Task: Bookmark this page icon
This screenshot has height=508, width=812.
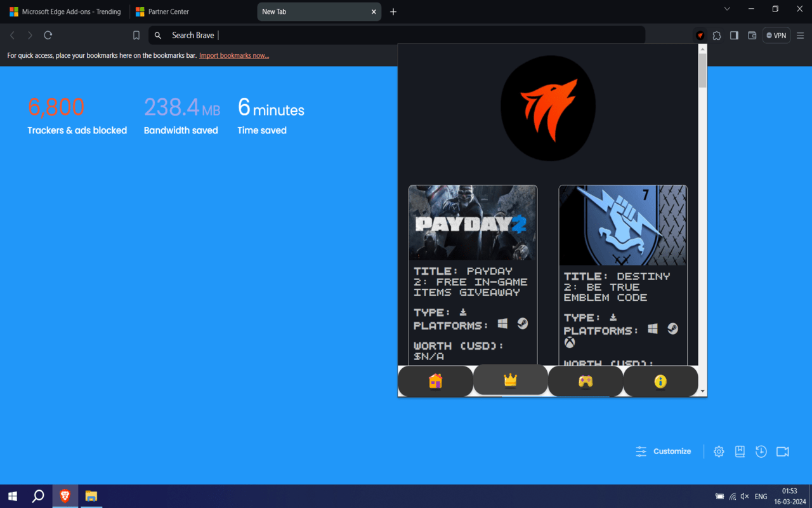Action: [136, 36]
